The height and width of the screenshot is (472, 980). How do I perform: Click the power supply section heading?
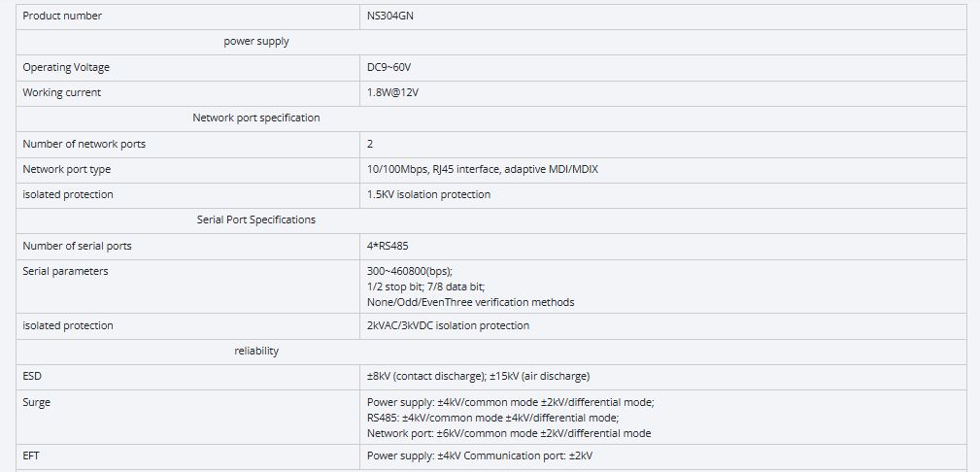tap(256, 42)
